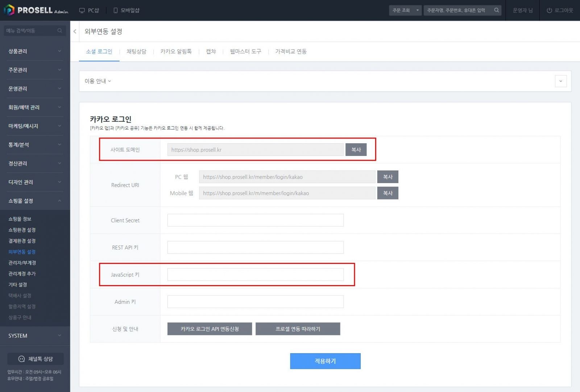
Task: Open 상용구 안내 submenu
Action: point(20,317)
